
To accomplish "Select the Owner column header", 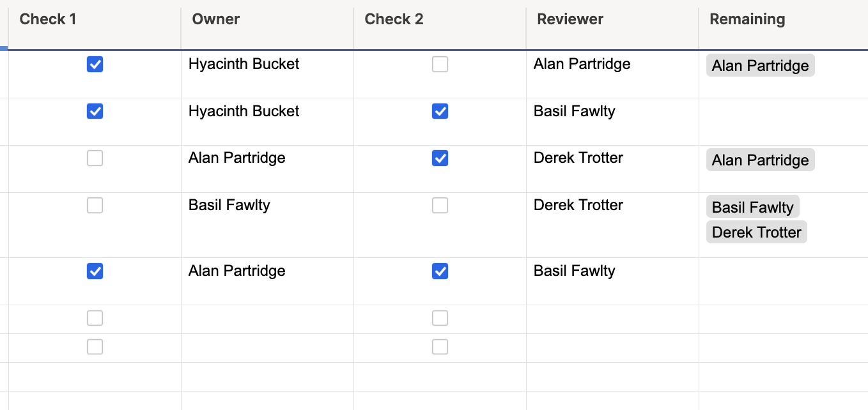I will coord(267,19).
